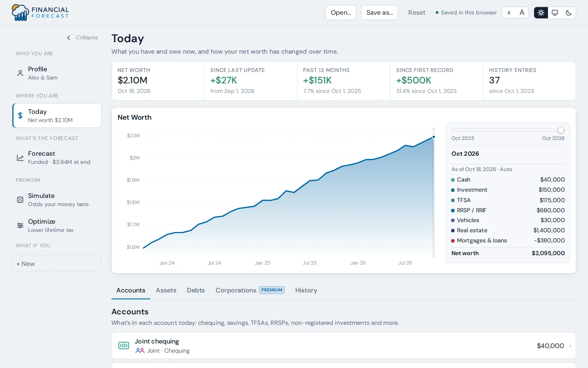Click the latest data point on chart

pyautogui.click(x=433, y=137)
